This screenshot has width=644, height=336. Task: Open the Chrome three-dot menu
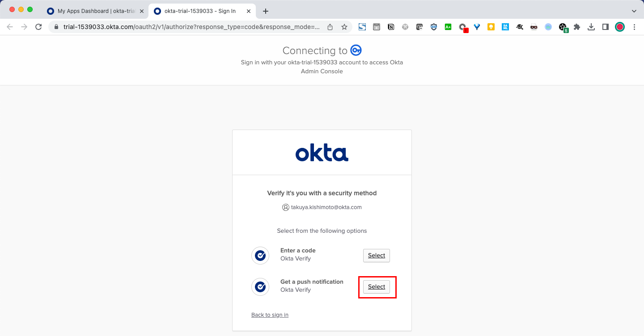(x=634, y=27)
